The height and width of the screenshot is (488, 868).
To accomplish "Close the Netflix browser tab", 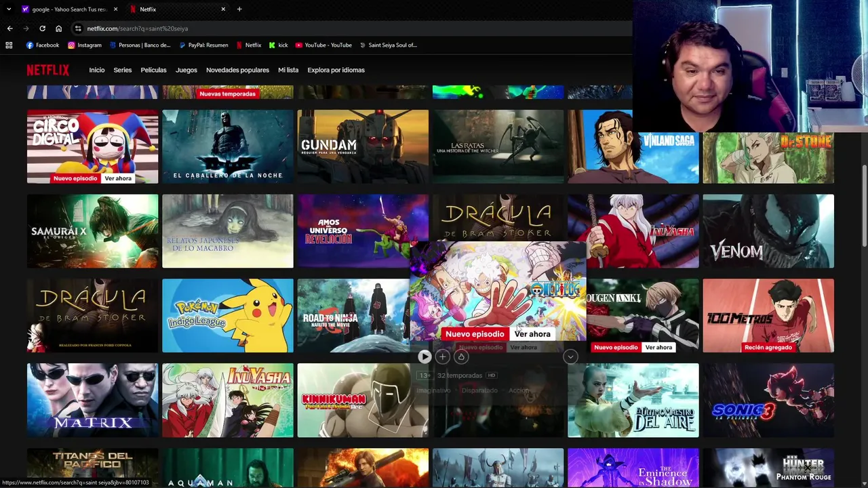I will click(223, 9).
